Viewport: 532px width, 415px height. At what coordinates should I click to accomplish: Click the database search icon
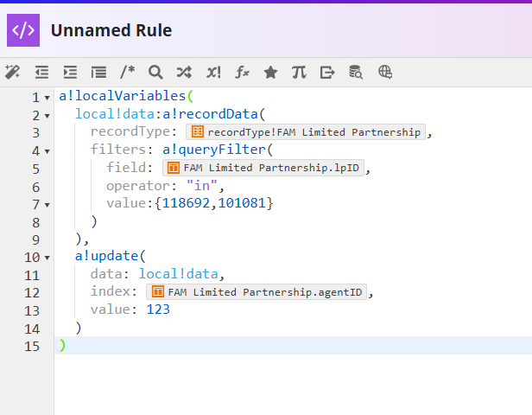[x=356, y=72]
